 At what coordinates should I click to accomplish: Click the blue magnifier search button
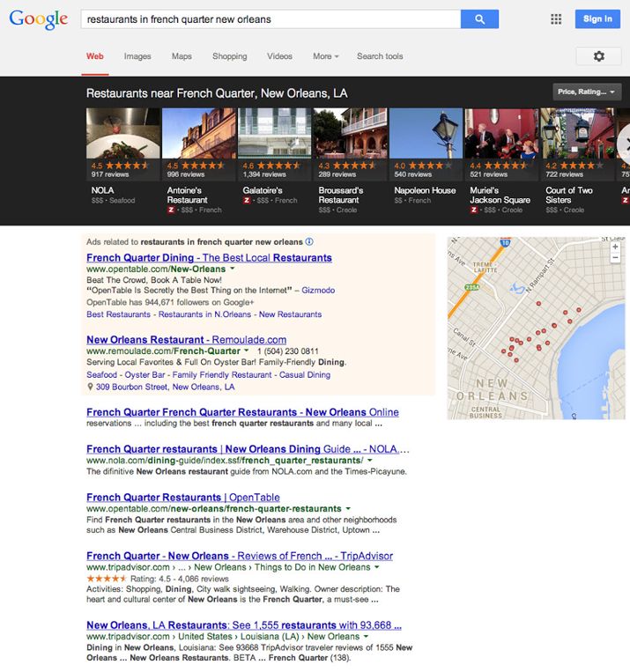point(478,18)
